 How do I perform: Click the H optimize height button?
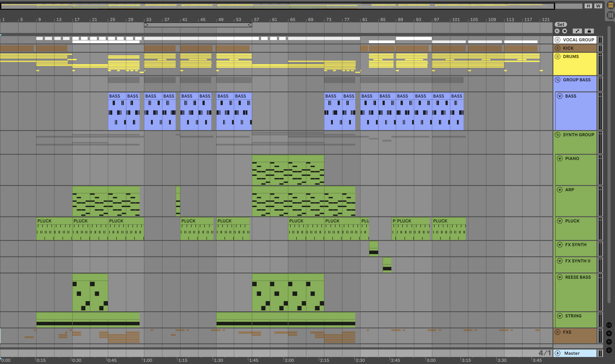588,6
